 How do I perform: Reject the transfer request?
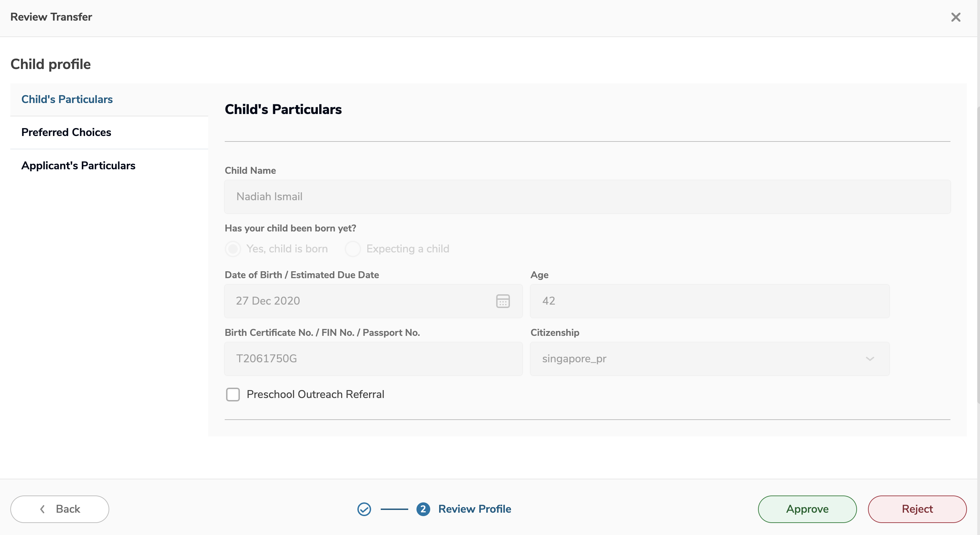point(917,509)
